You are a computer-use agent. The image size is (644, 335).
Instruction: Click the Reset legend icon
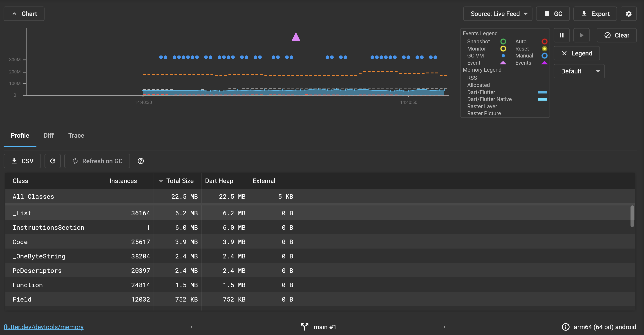coord(544,48)
